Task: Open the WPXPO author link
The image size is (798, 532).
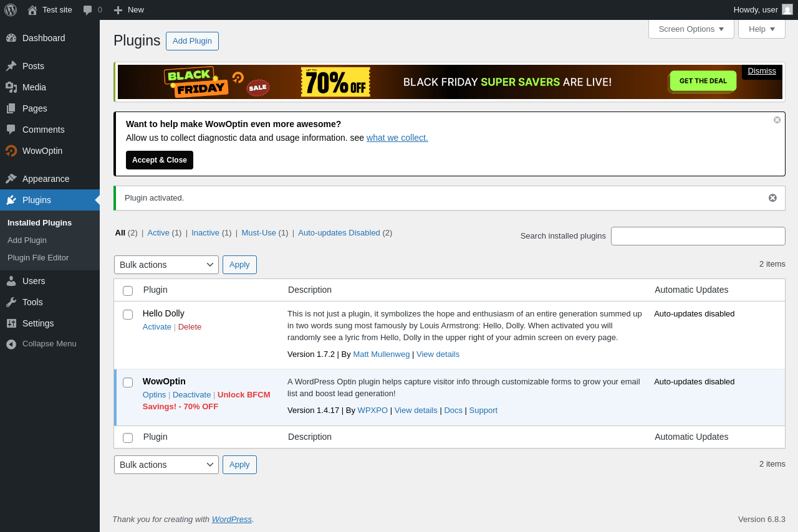Action: click(373, 411)
